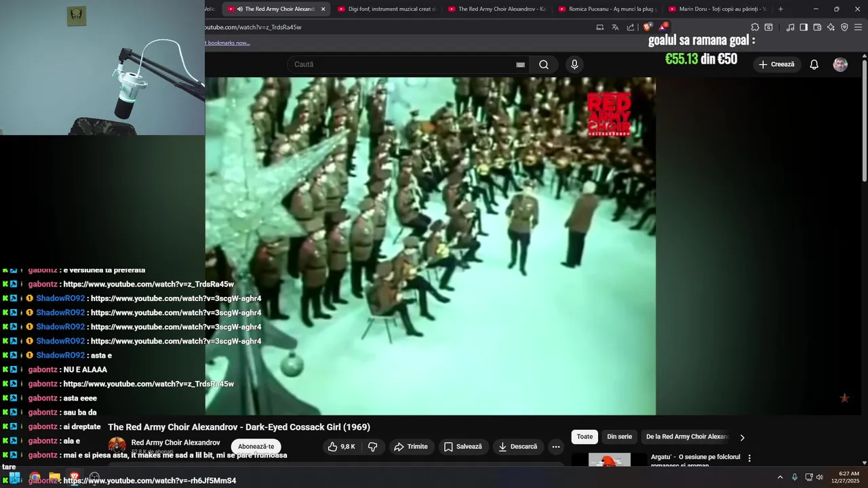Switch to Digi fonf, instrument muzical tab
This screenshot has width=868, height=488.
click(387, 9)
